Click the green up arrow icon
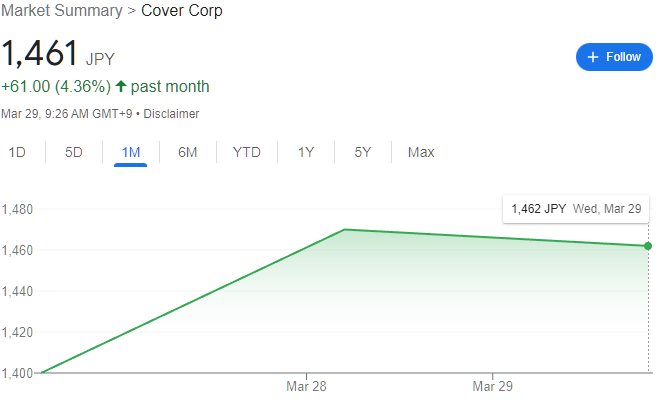The height and width of the screenshot is (400, 668). (x=121, y=86)
